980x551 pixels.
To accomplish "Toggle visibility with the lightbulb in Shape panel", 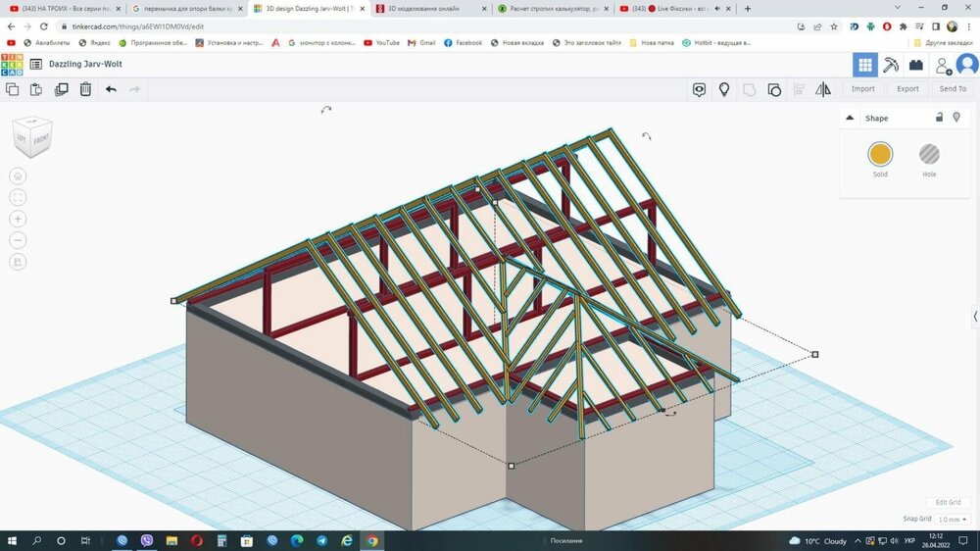I will [x=956, y=118].
